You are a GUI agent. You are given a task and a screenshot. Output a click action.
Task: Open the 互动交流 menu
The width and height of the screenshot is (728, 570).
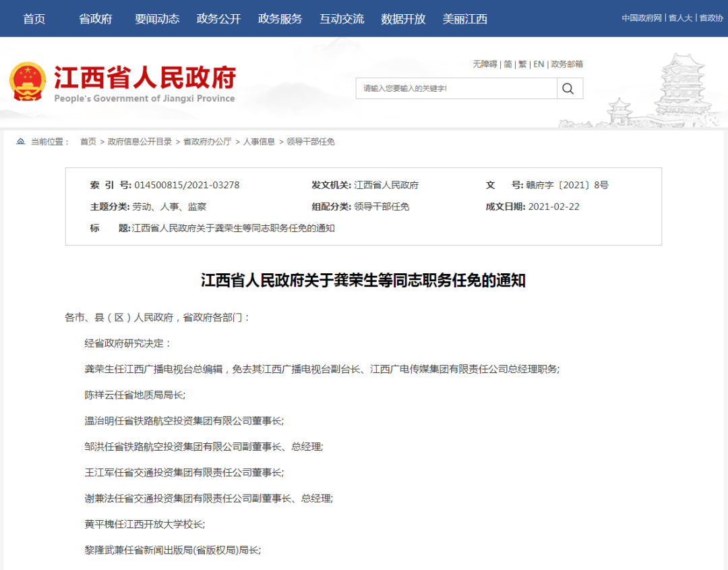[342, 19]
